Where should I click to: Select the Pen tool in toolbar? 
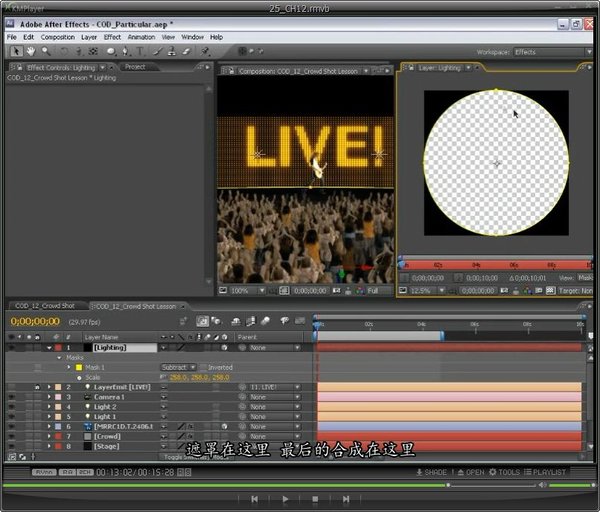tap(125, 51)
